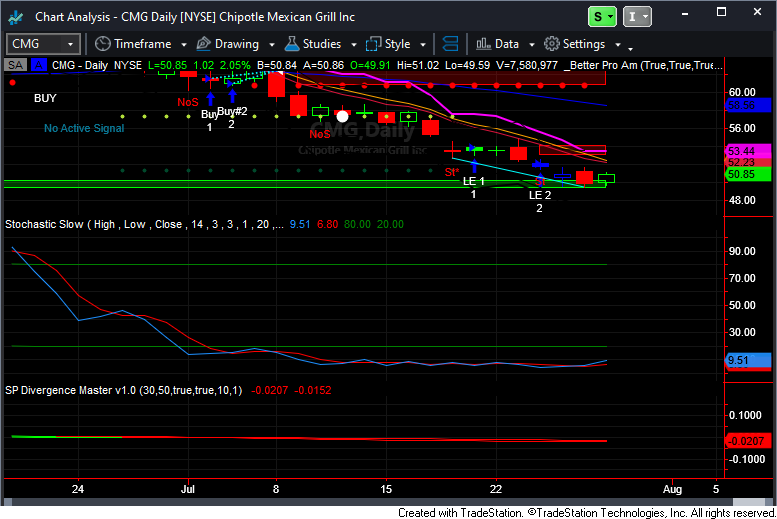This screenshot has height=519, width=777.
Task: Open the Timeframe menu
Action: (x=143, y=44)
